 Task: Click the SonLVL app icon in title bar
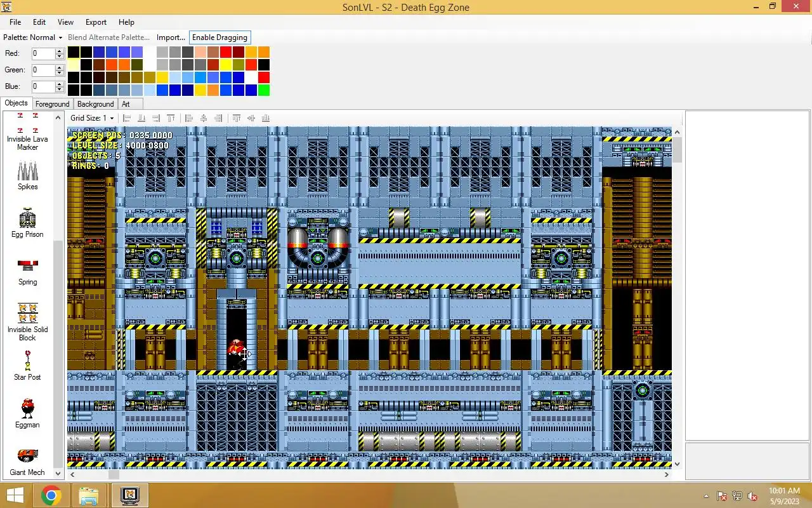(8, 7)
